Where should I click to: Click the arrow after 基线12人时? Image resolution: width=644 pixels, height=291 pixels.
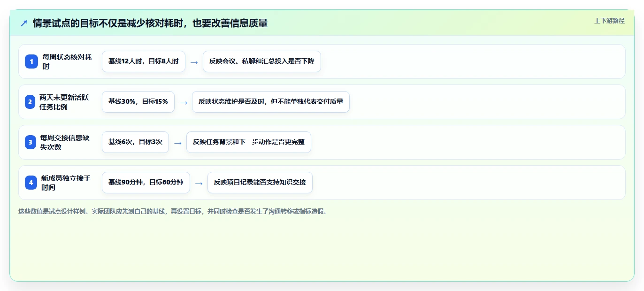pyautogui.click(x=194, y=62)
